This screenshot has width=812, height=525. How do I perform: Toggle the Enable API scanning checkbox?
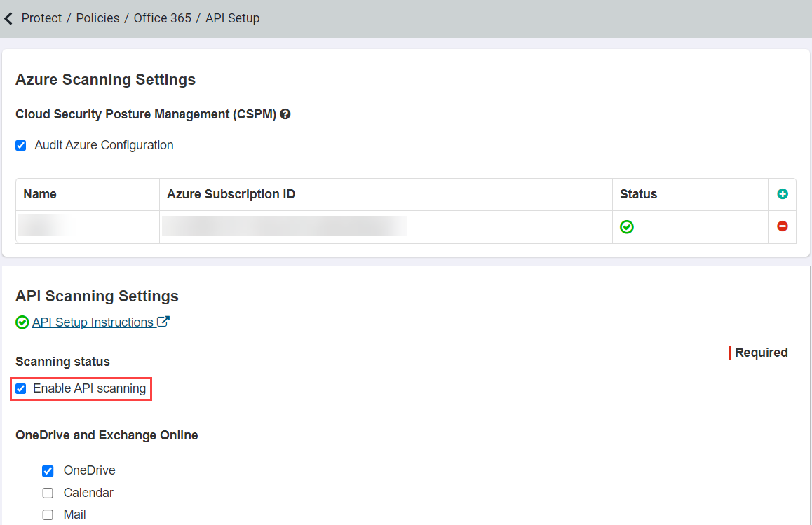[x=21, y=388]
